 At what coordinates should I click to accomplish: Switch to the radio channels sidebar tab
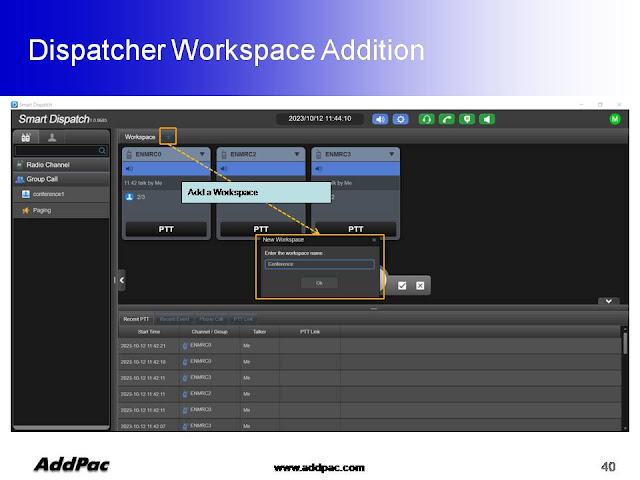tap(26, 137)
